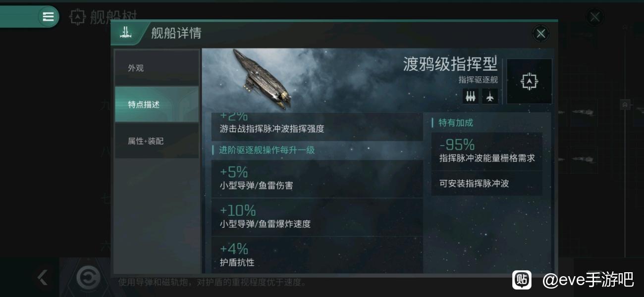The image size is (644, 297).
Task: Select the 小型导弹/鱼雷伤害 +5% bonus row
Action: click(317, 179)
